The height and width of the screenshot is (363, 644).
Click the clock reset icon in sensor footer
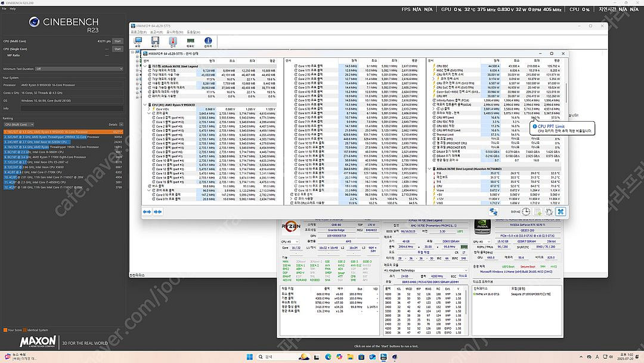coord(526,212)
